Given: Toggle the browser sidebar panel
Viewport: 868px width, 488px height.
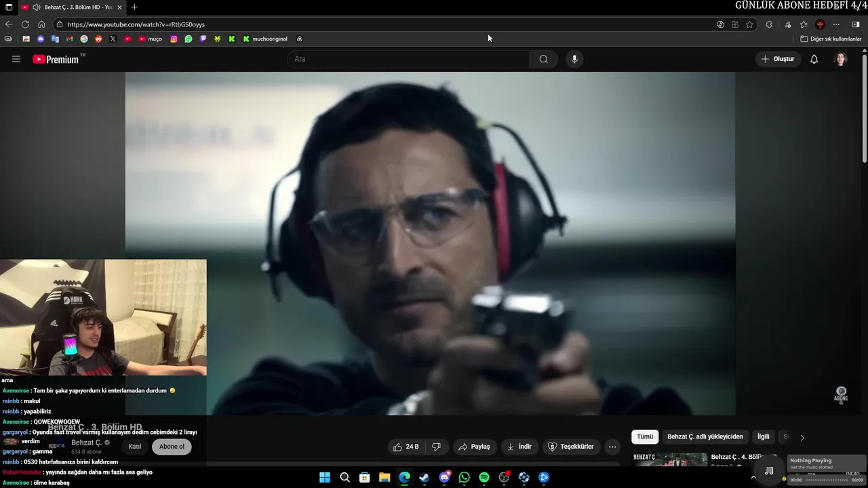Looking at the screenshot, I should tap(856, 24).
